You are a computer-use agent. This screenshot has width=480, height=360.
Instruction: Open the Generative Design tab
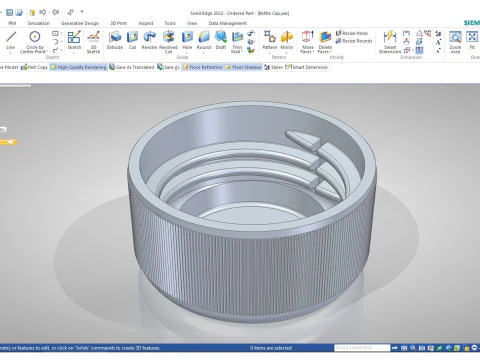pyautogui.click(x=80, y=23)
